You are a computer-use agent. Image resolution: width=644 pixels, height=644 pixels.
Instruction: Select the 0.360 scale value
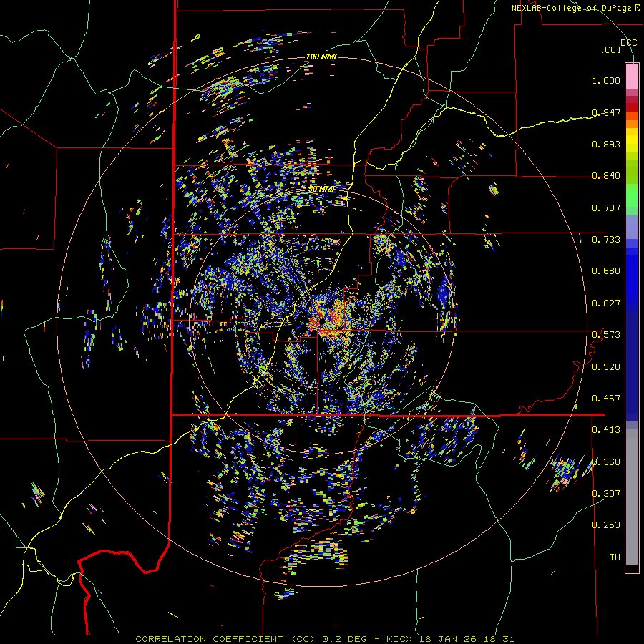point(606,462)
